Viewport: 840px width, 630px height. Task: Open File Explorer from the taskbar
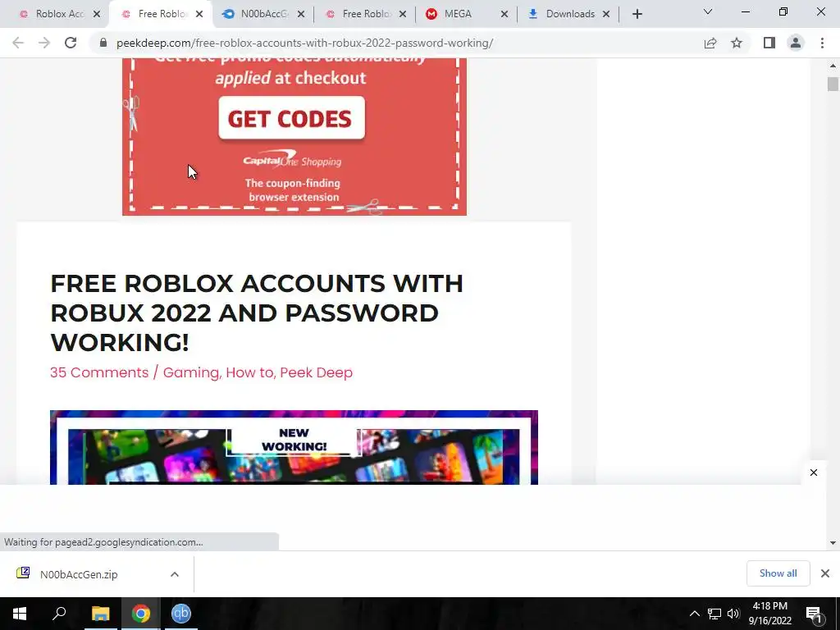tap(100, 614)
